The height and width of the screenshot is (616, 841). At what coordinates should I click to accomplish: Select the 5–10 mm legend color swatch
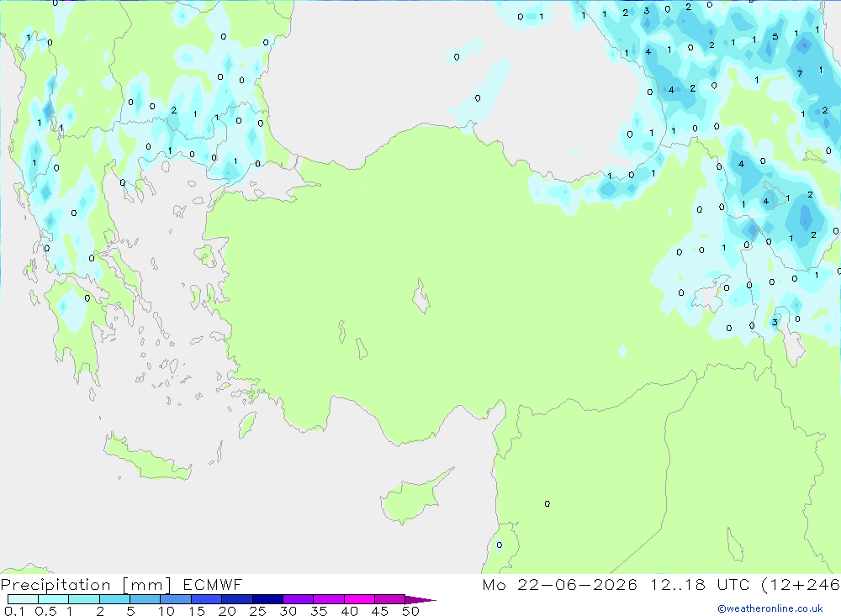click(x=145, y=599)
